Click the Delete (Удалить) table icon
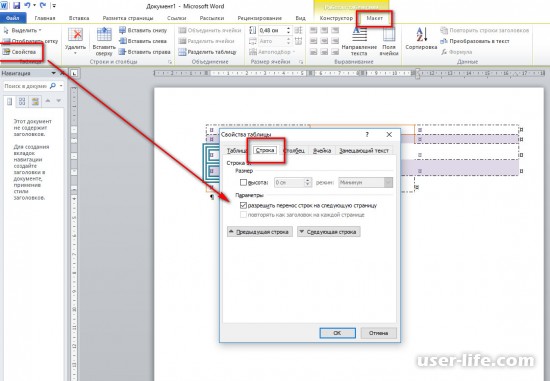The image size is (550, 381). (x=75, y=36)
